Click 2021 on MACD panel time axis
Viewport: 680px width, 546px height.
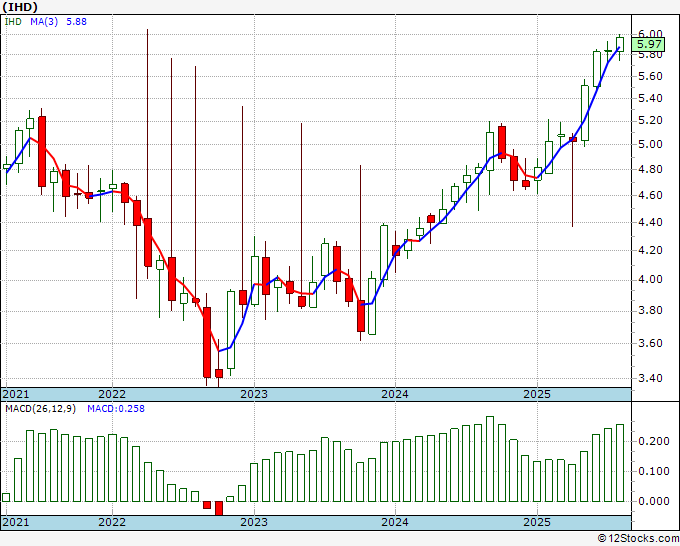(16, 522)
